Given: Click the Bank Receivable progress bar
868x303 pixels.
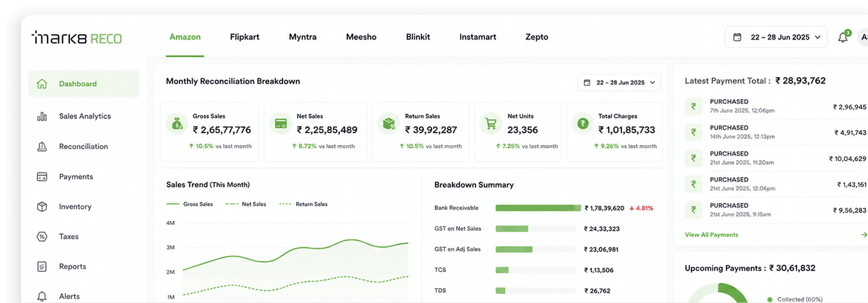Looking at the screenshot, I should click(x=538, y=208).
